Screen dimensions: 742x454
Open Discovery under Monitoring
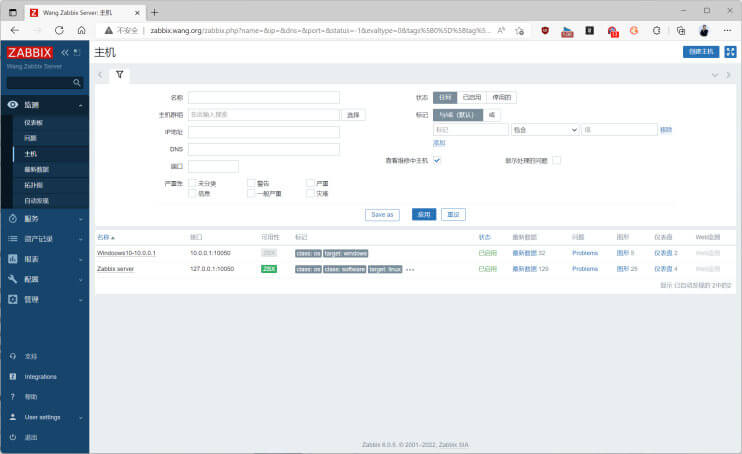coord(36,201)
